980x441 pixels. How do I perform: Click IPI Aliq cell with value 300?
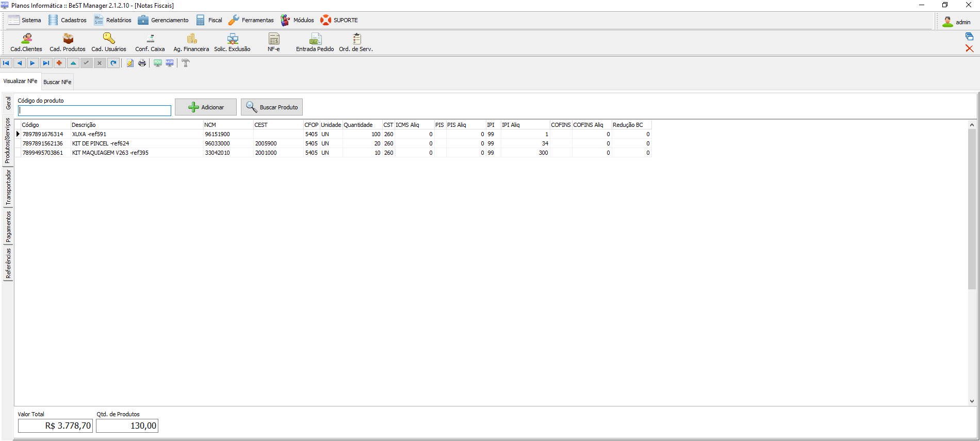click(525, 153)
